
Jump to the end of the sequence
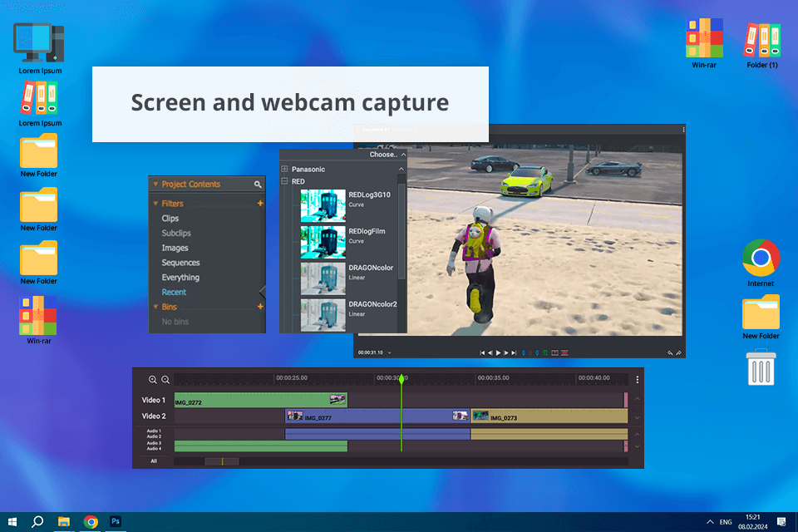tap(514, 352)
